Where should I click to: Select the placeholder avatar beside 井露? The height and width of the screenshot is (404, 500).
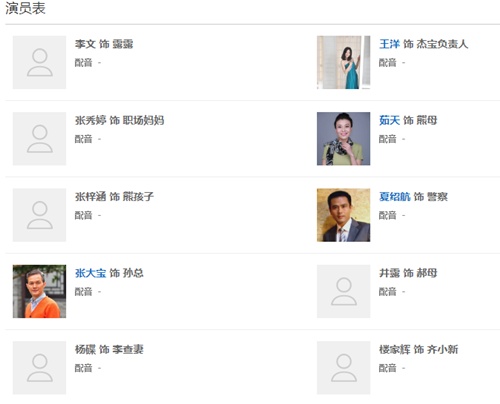(343, 291)
